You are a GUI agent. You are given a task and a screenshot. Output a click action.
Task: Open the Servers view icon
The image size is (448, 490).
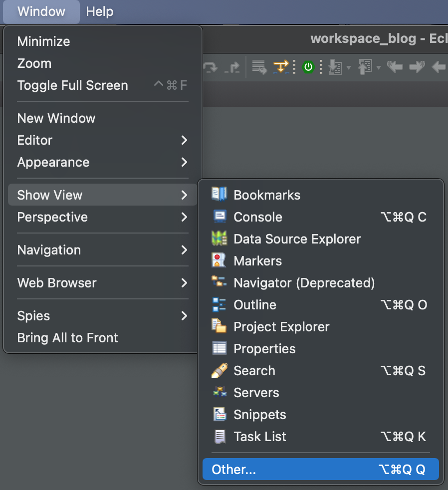click(220, 392)
